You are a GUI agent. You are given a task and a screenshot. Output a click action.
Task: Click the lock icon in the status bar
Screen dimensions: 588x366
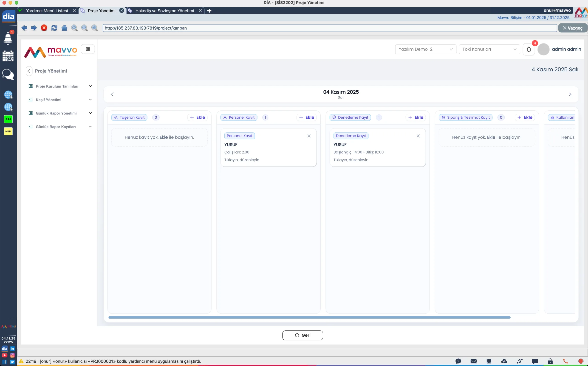coord(550,361)
